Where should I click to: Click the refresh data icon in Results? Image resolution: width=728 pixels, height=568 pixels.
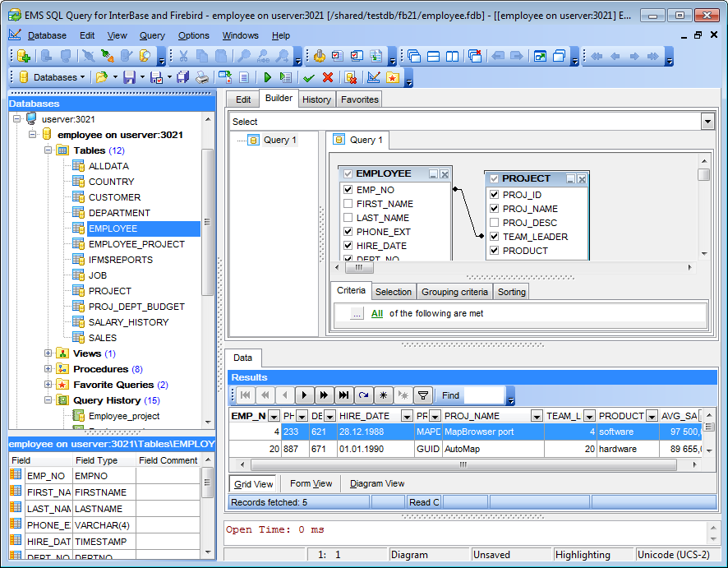(362, 395)
